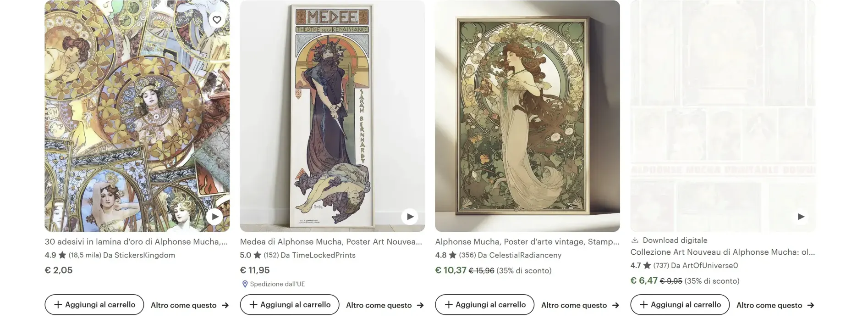This screenshot has width=868, height=319.
Task: Open the Medee theatre poster image
Action: (x=332, y=116)
